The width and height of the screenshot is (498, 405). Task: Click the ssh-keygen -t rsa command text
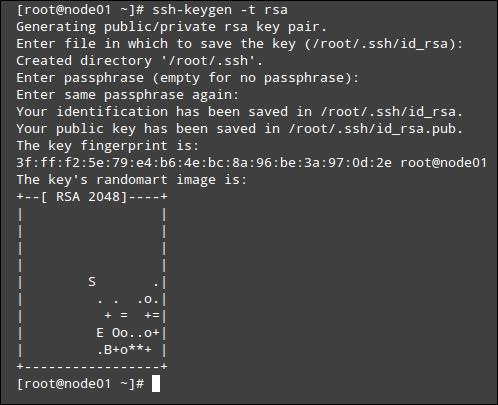220,10
